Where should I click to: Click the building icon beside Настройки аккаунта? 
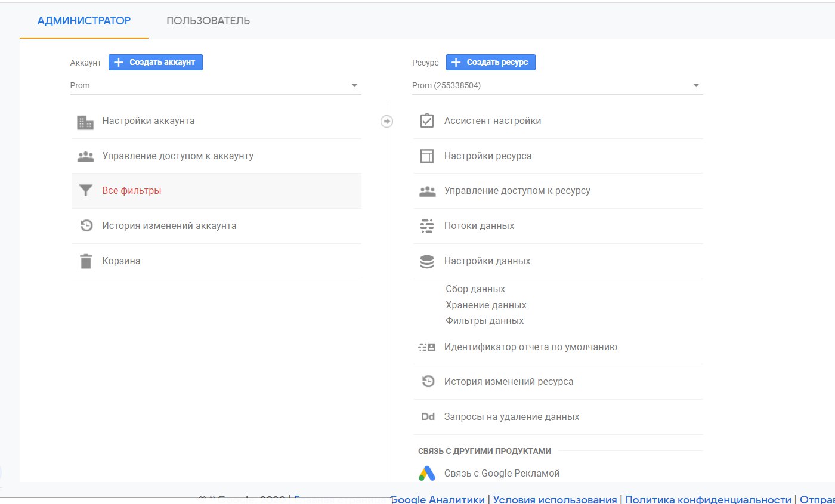click(86, 122)
